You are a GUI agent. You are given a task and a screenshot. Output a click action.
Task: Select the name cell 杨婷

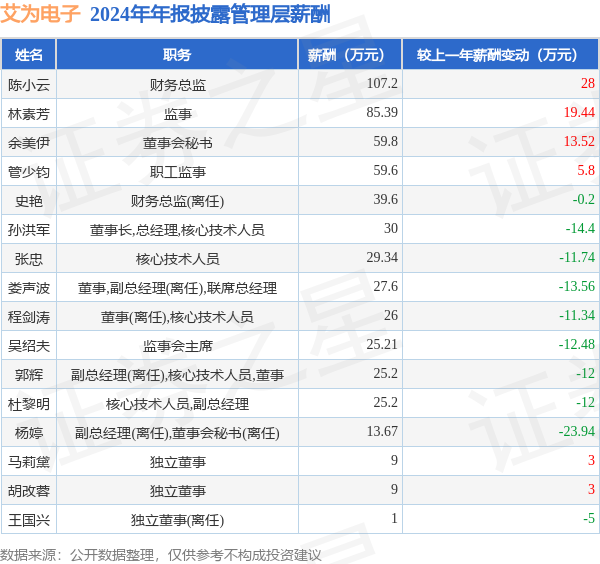click(29, 434)
